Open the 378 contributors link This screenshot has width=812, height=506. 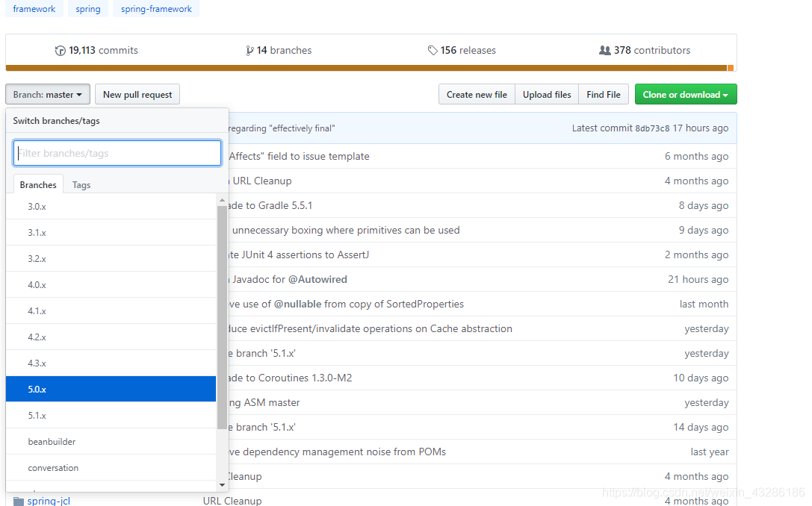point(645,51)
